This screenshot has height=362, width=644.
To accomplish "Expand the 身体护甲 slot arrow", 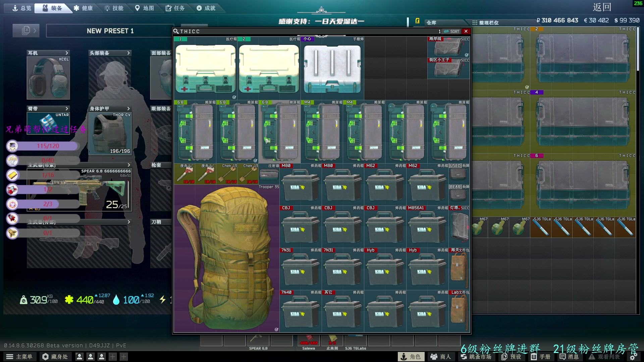I will point(128,109).
